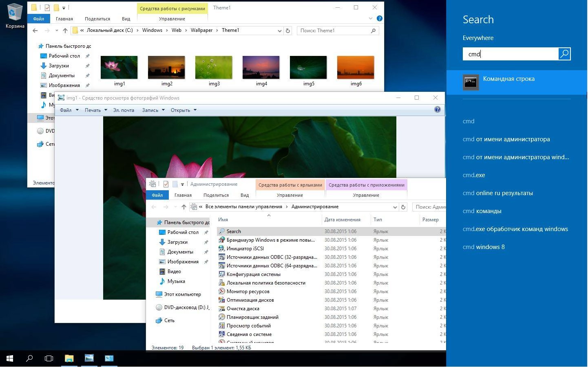Click the Windows Start button
The height and width of the screenshot is (367, 588).
tap(10, 358)
